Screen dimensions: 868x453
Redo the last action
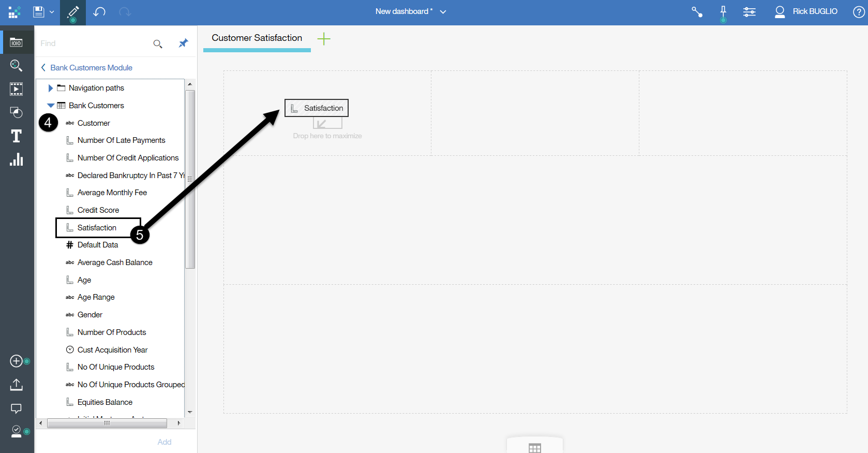[125, 11]
